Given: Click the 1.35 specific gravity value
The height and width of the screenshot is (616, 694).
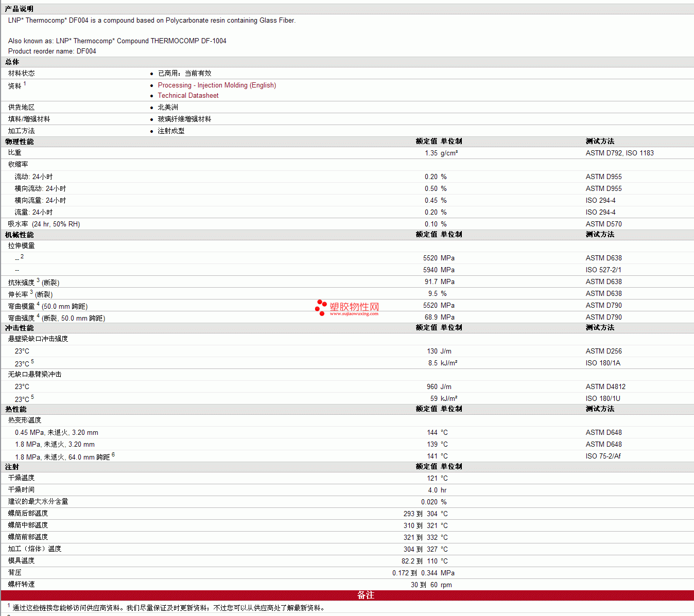Looking at the screenshot, I should click(431, 153).
